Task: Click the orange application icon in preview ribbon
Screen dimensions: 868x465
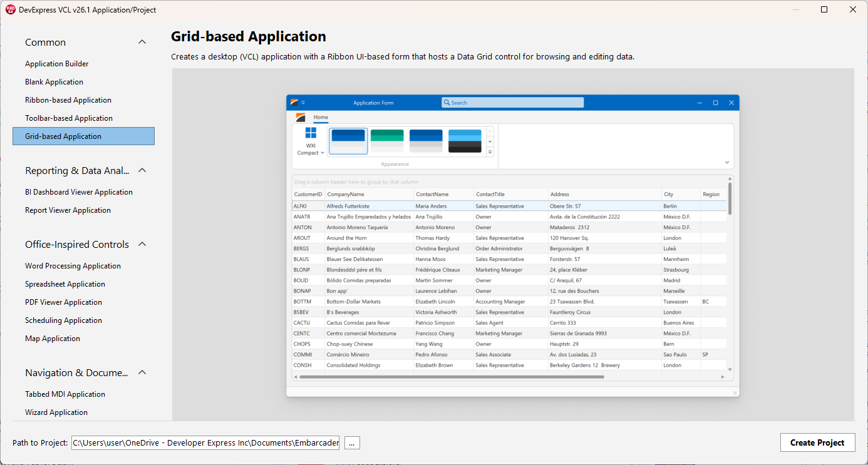Action: tap(301, 118)
